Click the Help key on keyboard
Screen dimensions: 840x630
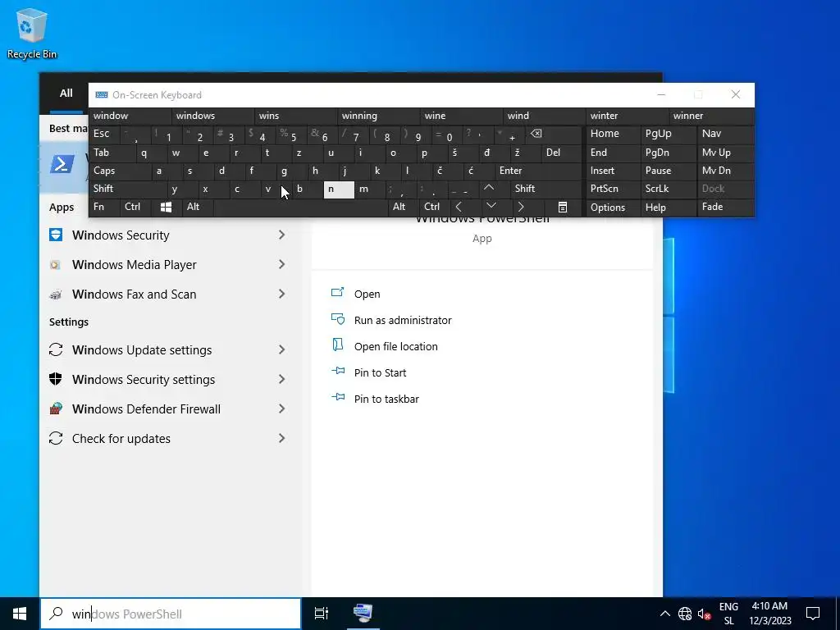click(x=669, y=208)
